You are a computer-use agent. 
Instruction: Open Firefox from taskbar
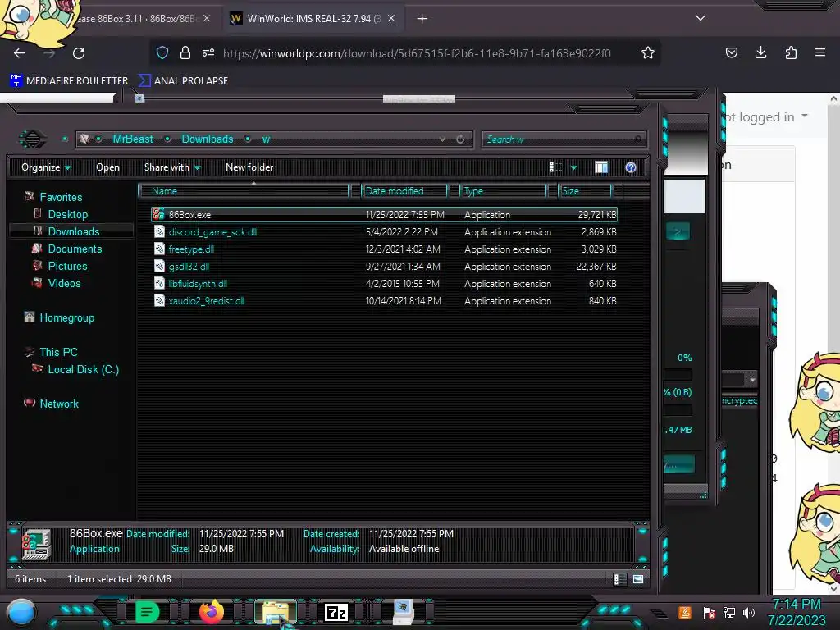point(211,612)
